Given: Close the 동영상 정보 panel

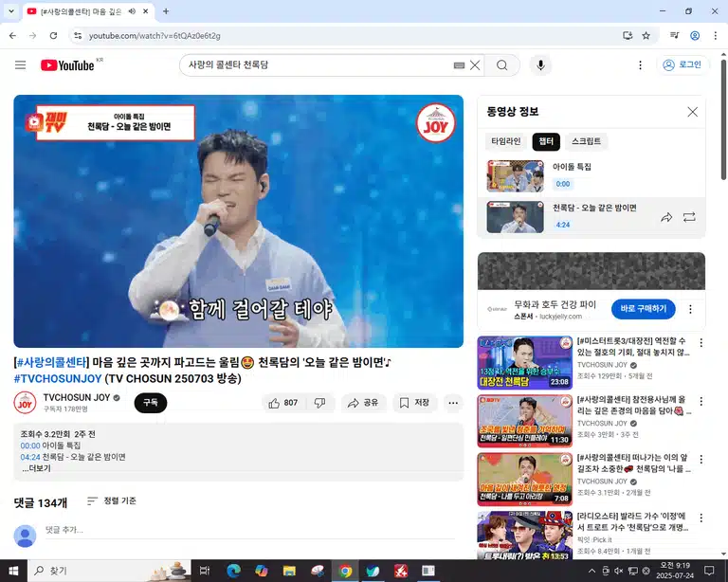Looking at the screenshot, I should pos(692,112).
